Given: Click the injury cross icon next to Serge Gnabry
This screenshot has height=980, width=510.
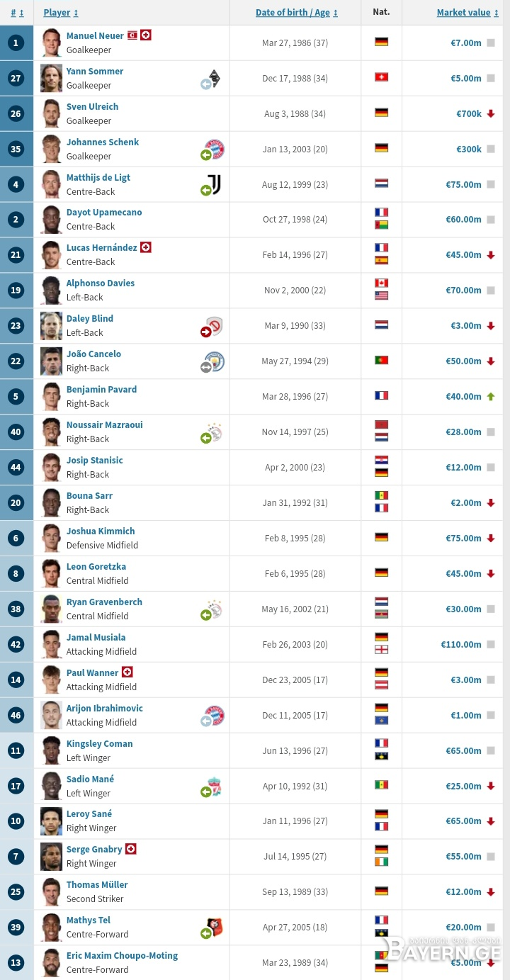Looking at the screenshot, I should coord(130,849).
